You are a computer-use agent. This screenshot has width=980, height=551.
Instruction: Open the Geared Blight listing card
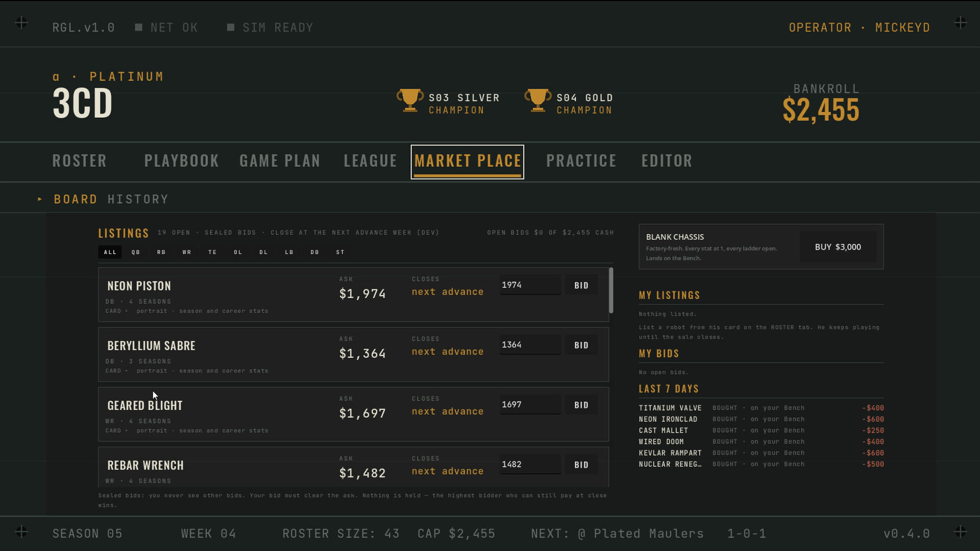click(353, 414)
